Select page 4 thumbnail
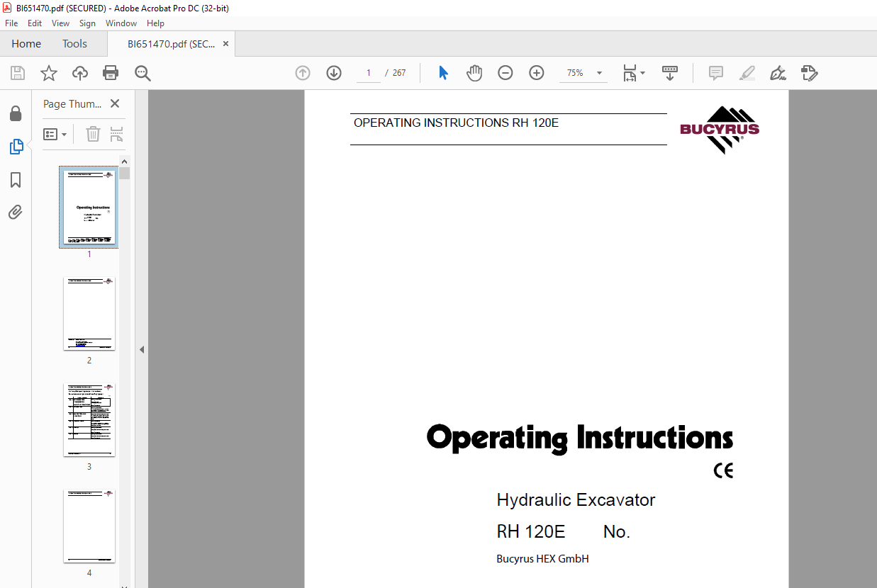The width and height of the screenshot is (877, 588). [x=89, y=526]
